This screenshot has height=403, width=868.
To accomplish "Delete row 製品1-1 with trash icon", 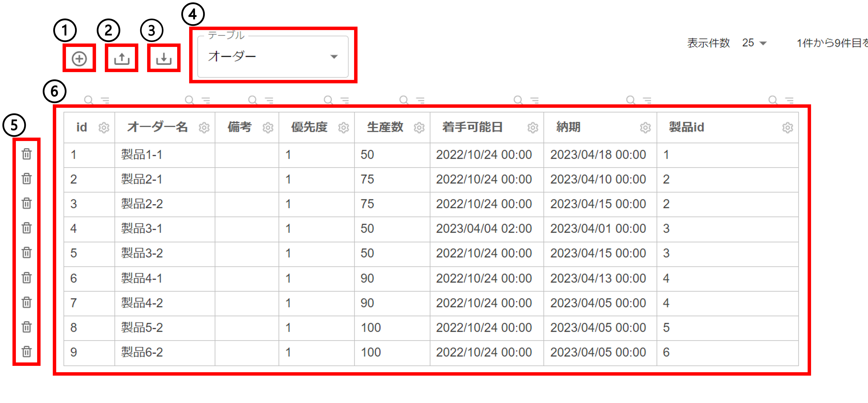I will (27, 154).
